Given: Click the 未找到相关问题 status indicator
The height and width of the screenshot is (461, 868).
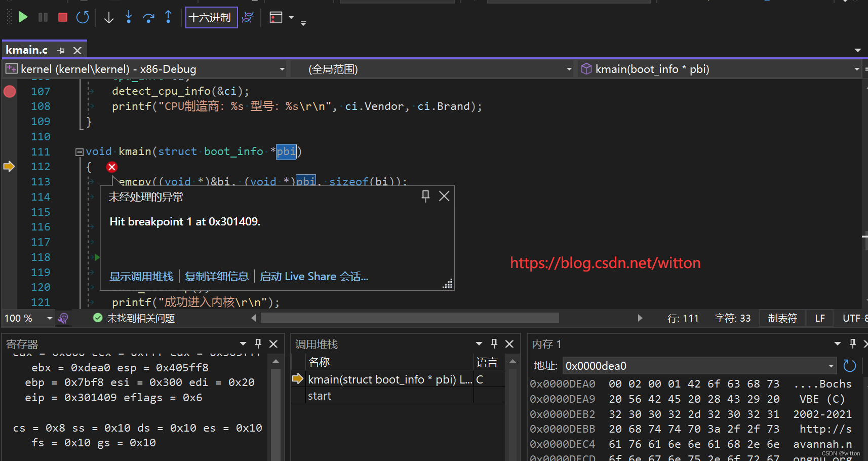Looking at the screenshot, I should [134, 318].
